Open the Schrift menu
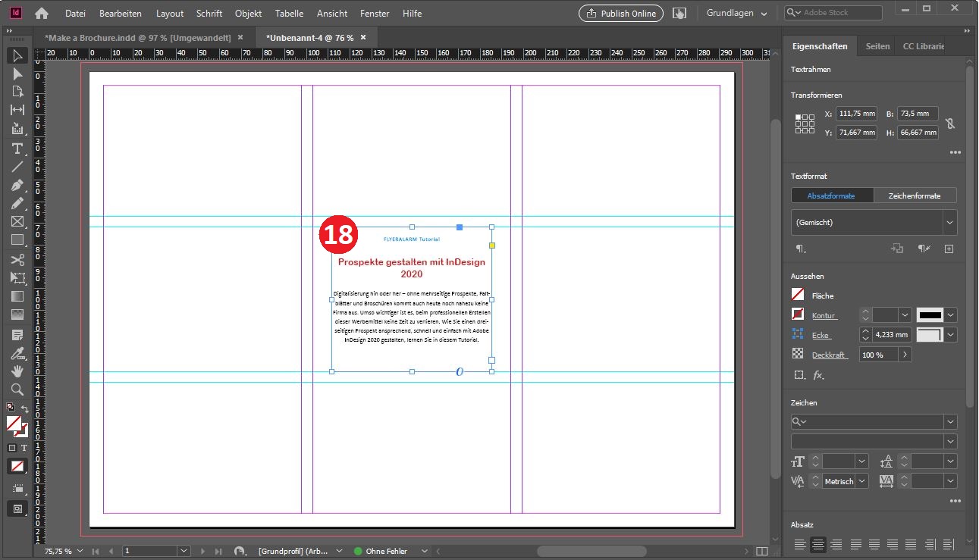This screenshot has height=560, width=979. point(209,14)
